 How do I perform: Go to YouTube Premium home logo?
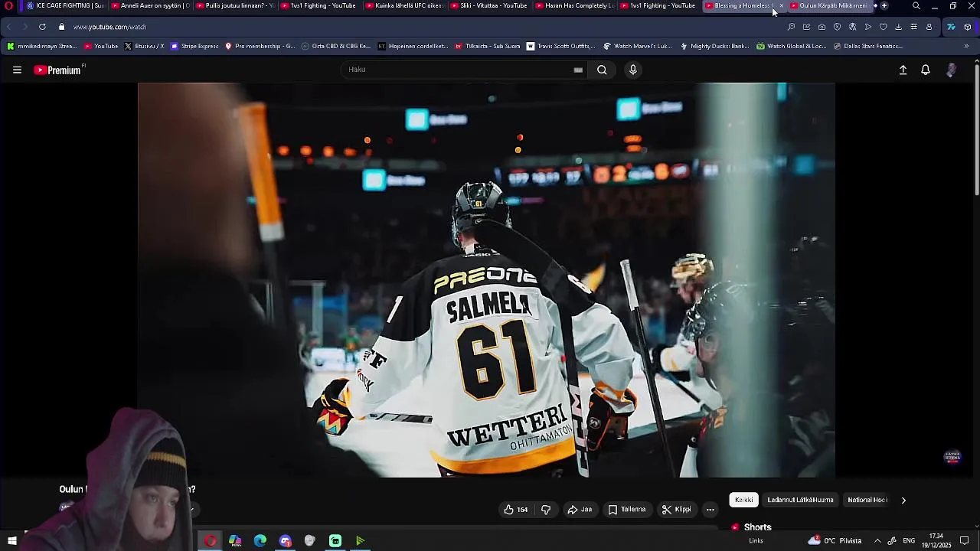(x=58, y=70)
